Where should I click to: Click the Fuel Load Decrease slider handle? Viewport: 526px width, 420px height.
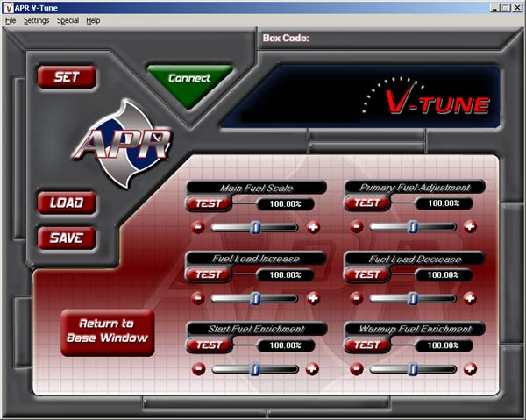(x=413, y=298)
